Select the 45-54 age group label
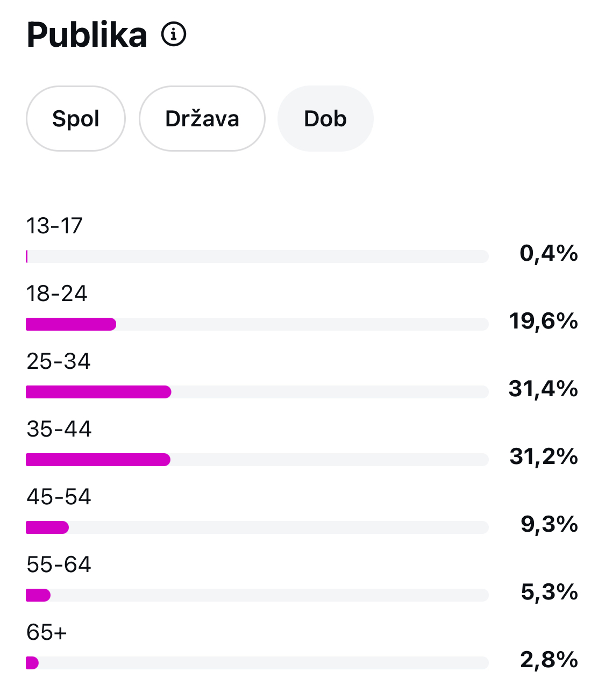This screenshot has width=605, height=700. (59, 497)
